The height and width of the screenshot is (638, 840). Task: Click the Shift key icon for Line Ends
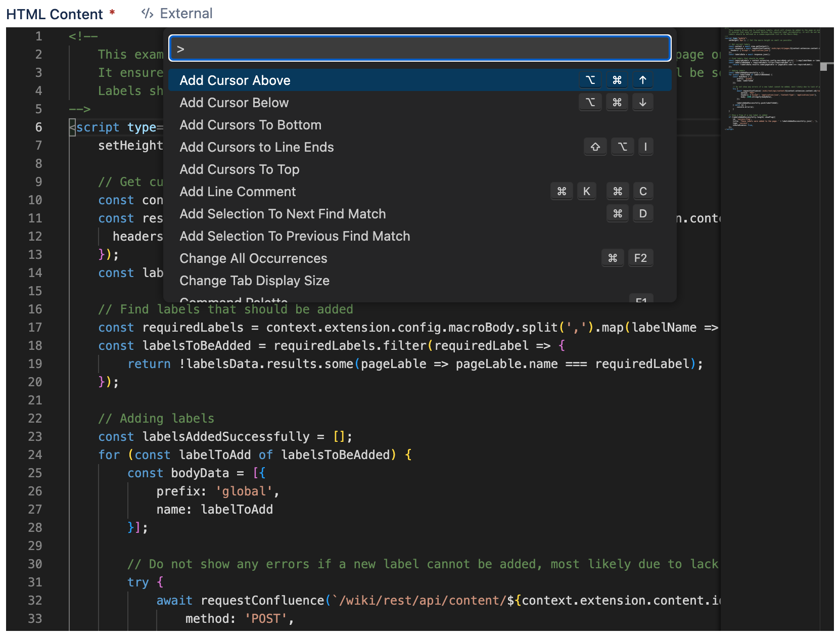tap(595, 147)
